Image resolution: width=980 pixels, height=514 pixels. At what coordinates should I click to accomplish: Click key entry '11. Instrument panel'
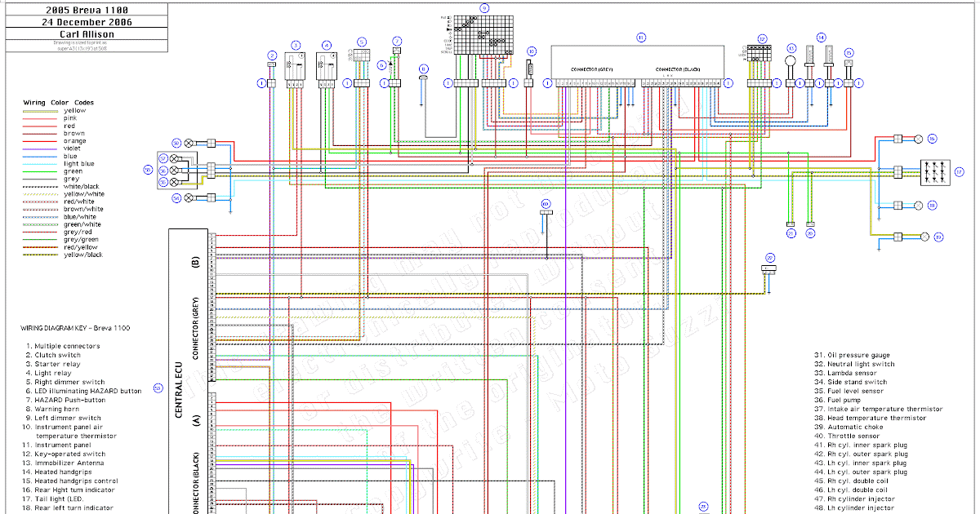click(x=58, y=445)
